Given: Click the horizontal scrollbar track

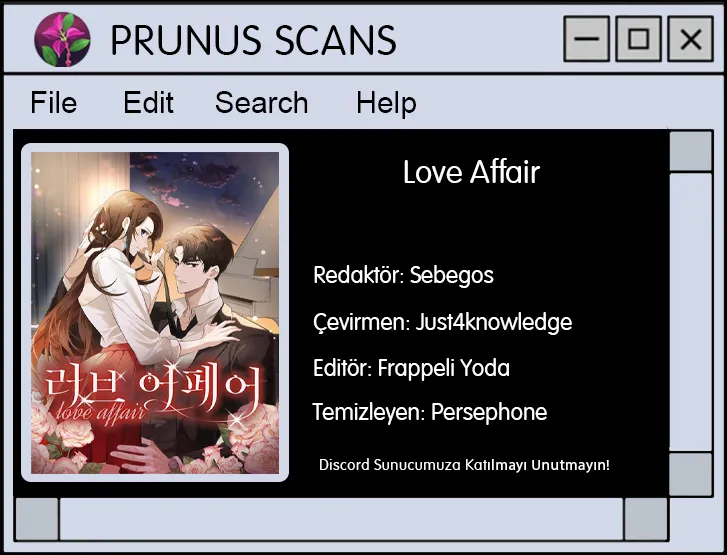Looking at the screenshot, I should click(x=341, y=519).
